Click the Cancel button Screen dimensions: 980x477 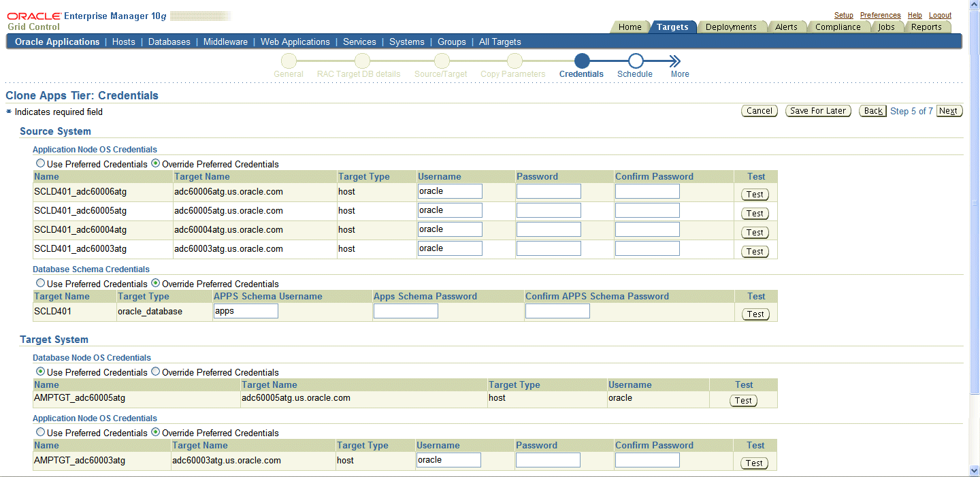point(759,111)
